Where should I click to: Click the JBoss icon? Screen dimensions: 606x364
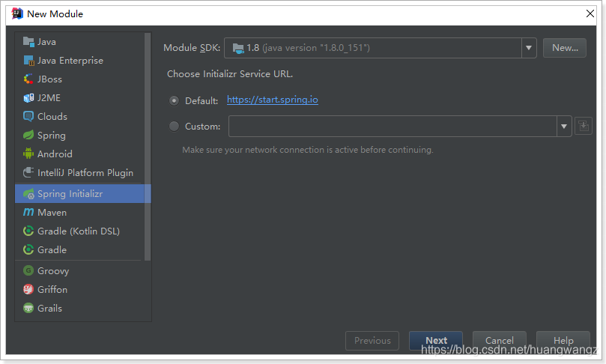coord(28,79)
